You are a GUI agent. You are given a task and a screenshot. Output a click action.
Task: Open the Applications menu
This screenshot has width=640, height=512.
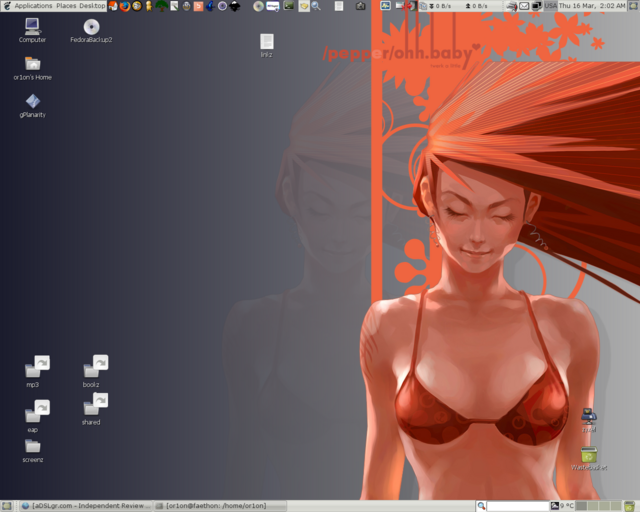point(33,6)
